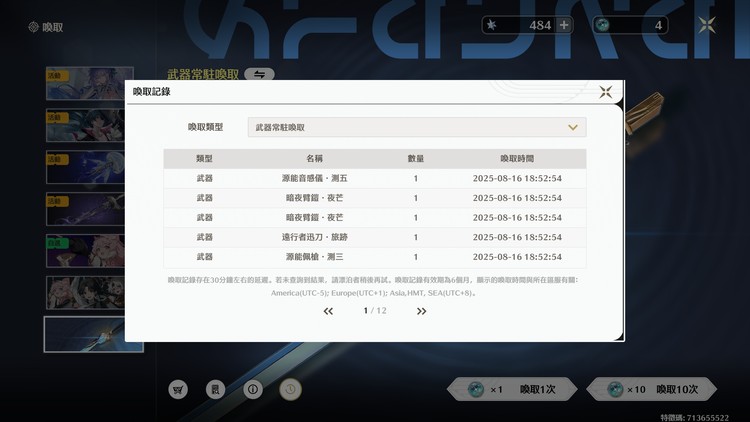Click the 類型 column header
Screen dimensions: 750x422
204,158
